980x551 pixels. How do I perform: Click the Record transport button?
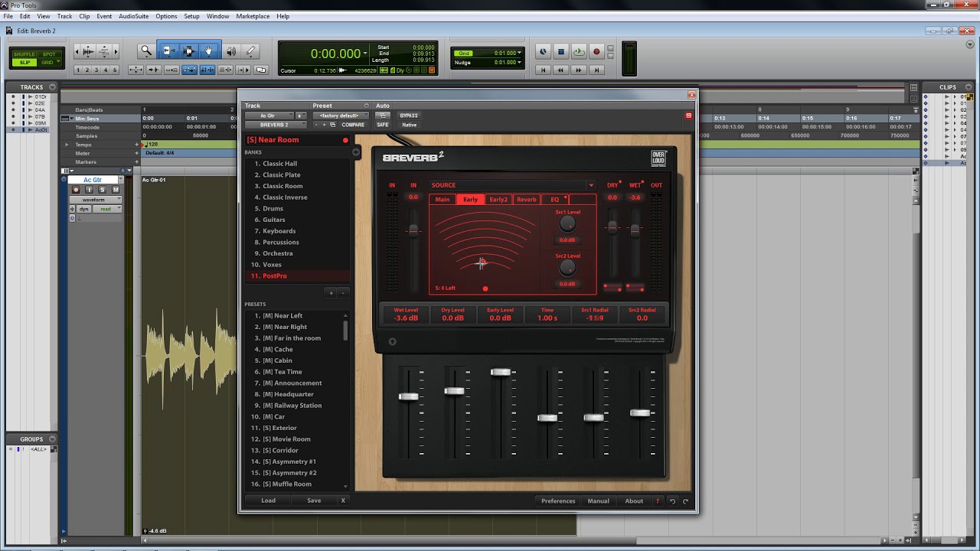tap(596, 52)
